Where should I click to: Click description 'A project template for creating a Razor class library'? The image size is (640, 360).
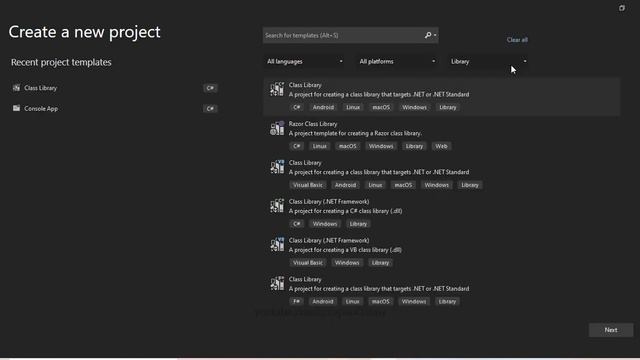355,133
